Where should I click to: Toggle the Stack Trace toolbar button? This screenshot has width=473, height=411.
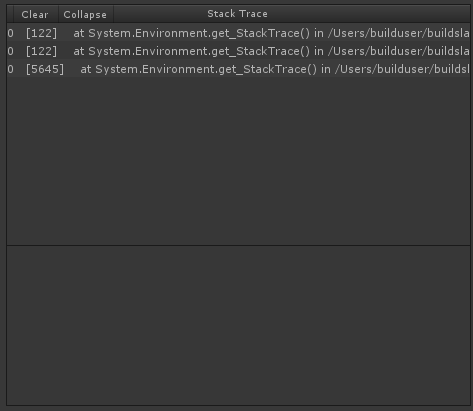coord(237,14)
